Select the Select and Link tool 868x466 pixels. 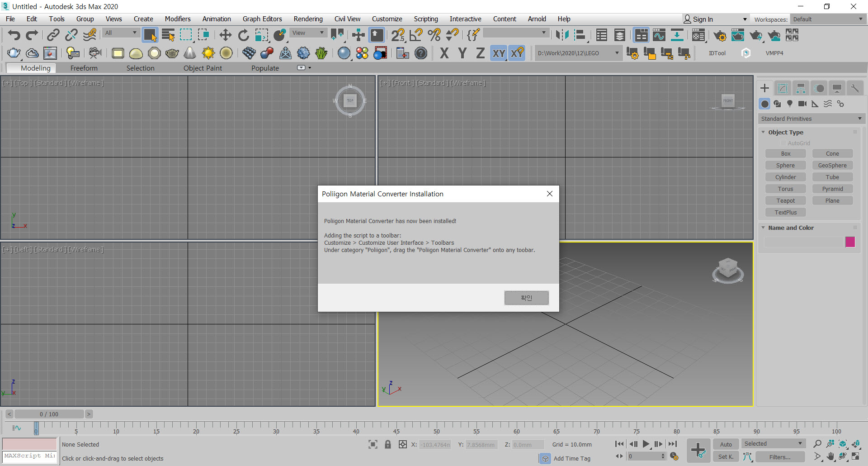[53, 35]
